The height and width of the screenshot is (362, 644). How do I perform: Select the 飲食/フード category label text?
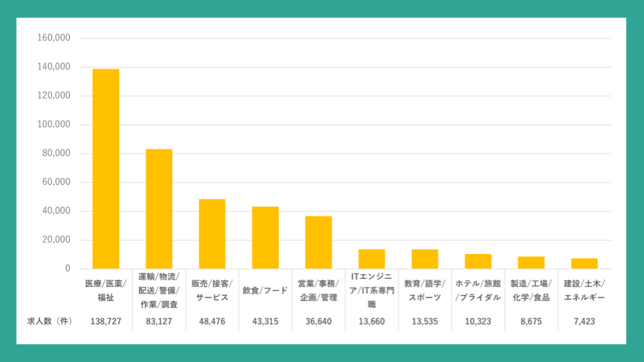click(265, 290)
